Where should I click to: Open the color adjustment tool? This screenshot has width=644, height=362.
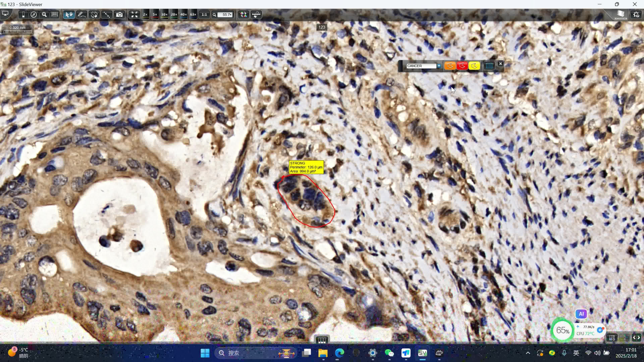pos(243,14)
